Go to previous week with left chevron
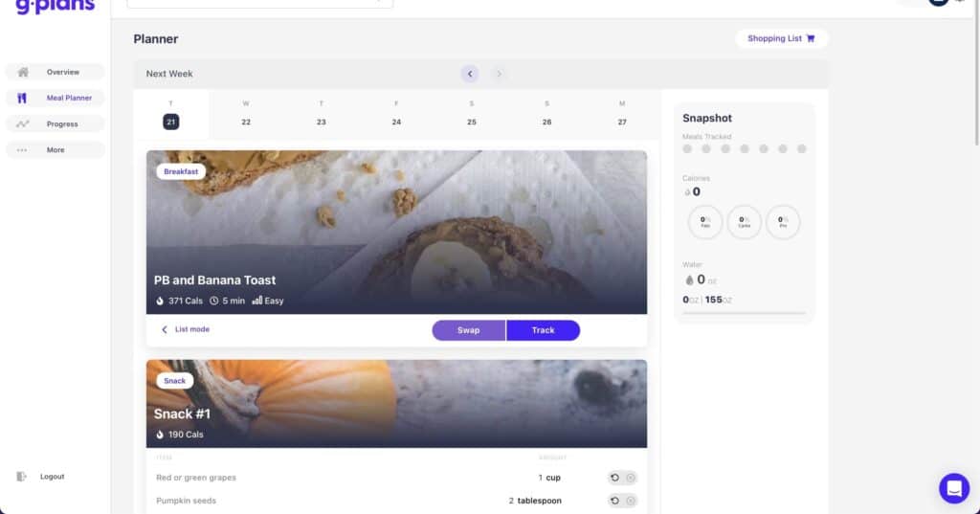This screenshot has width=980, height=514. pos(470,74)
